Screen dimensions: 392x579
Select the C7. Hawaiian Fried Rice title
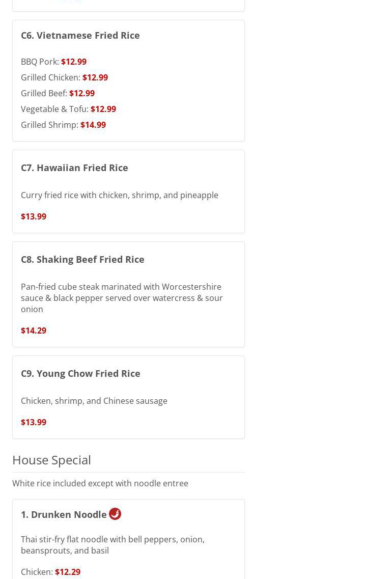[x=74, y=168]
